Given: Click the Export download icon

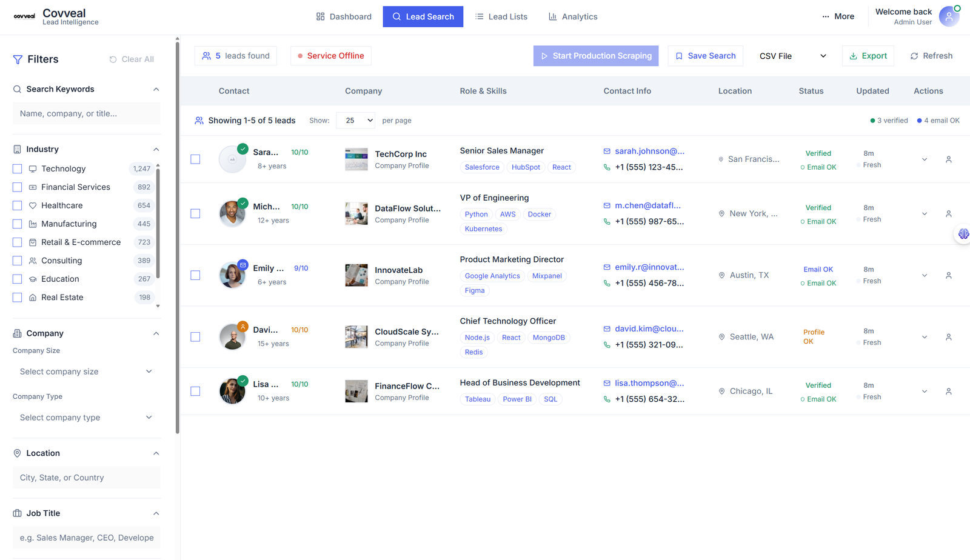Looking at the screenshot, I should 855,56.
